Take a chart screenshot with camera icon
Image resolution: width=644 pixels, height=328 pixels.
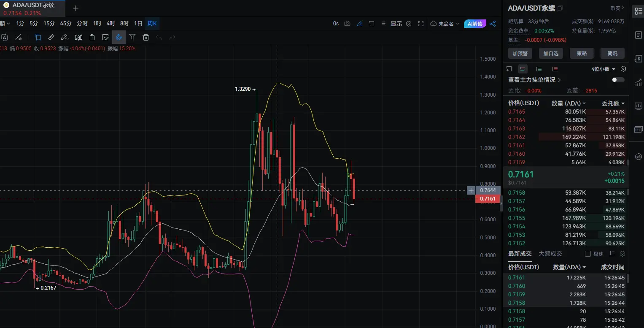[347, 24]
